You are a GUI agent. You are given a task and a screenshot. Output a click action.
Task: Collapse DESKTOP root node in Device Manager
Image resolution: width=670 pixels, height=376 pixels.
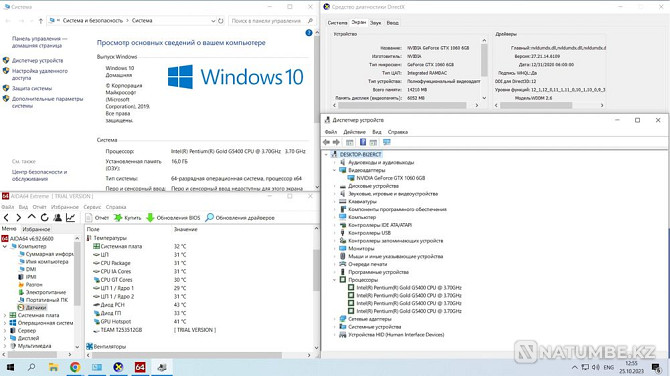click(326, 154)
